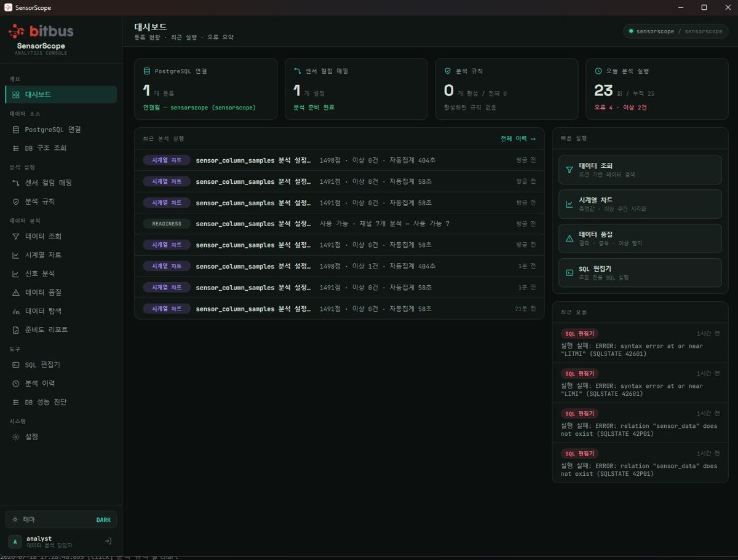Click the logout icon beside analyst
Image resolution: width=738 pixels, height=560 pixels.
[x=108, y=541]
